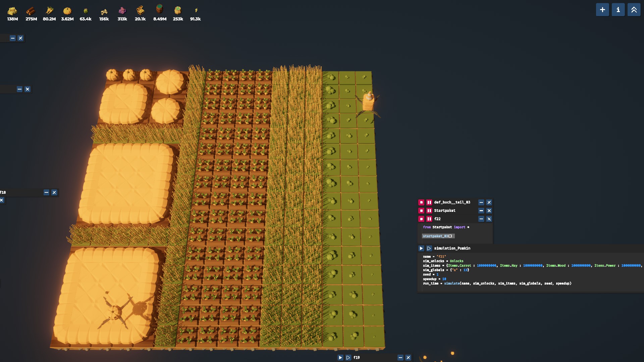Stop the def_buch__teil_03 script
Image resolution: width=644 pixels, height=362 pixels.
pyautogui.click(x=421, y=202)
